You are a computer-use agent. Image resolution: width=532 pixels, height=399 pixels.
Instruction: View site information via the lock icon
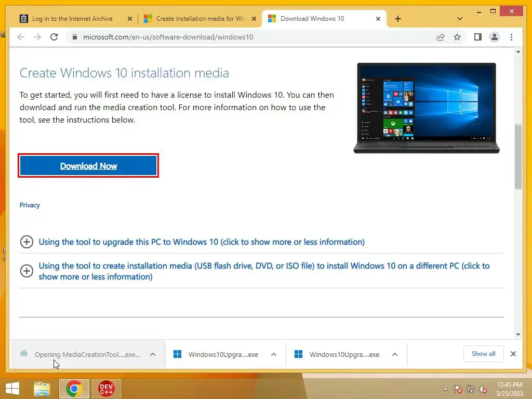click(75, 37)
